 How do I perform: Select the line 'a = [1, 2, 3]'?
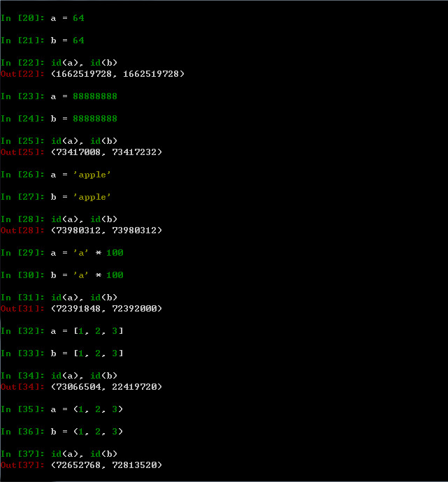(x=87, y=331)
